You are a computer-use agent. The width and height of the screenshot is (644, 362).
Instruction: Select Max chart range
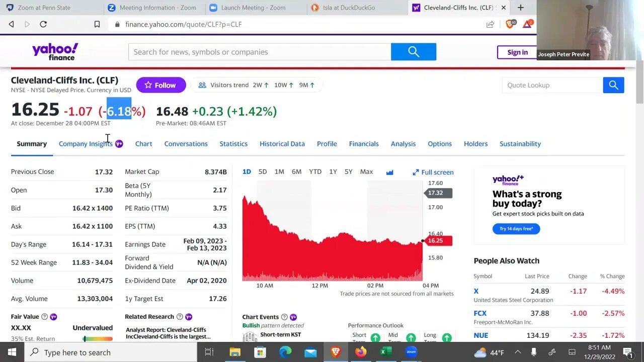366,172
